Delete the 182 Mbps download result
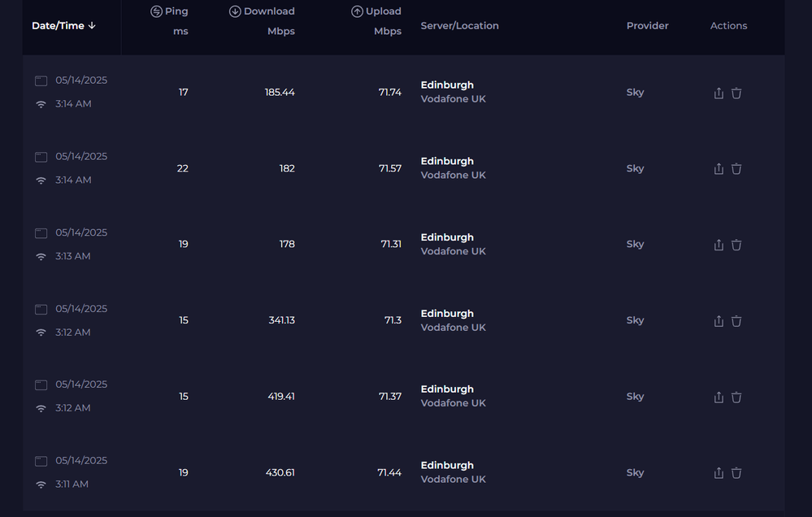The width and height of the screenshot is (812, 517). tap(736, 169)
